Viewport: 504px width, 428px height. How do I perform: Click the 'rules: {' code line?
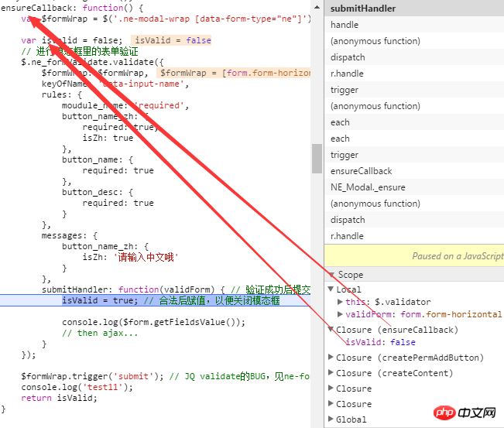(x=62, y=94)
